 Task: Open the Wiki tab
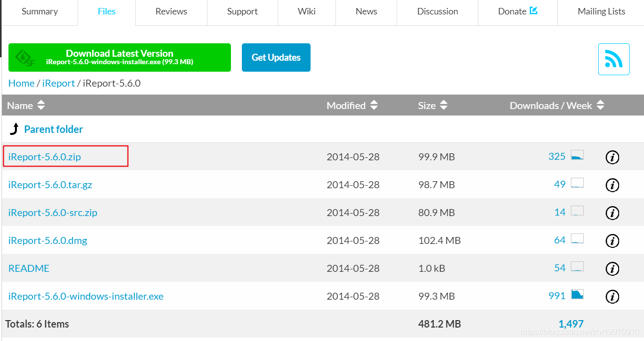[307, 11]
